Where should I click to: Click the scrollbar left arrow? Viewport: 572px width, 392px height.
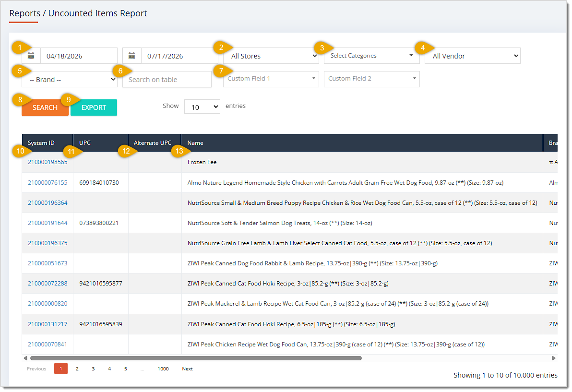[x=25, y=358]
